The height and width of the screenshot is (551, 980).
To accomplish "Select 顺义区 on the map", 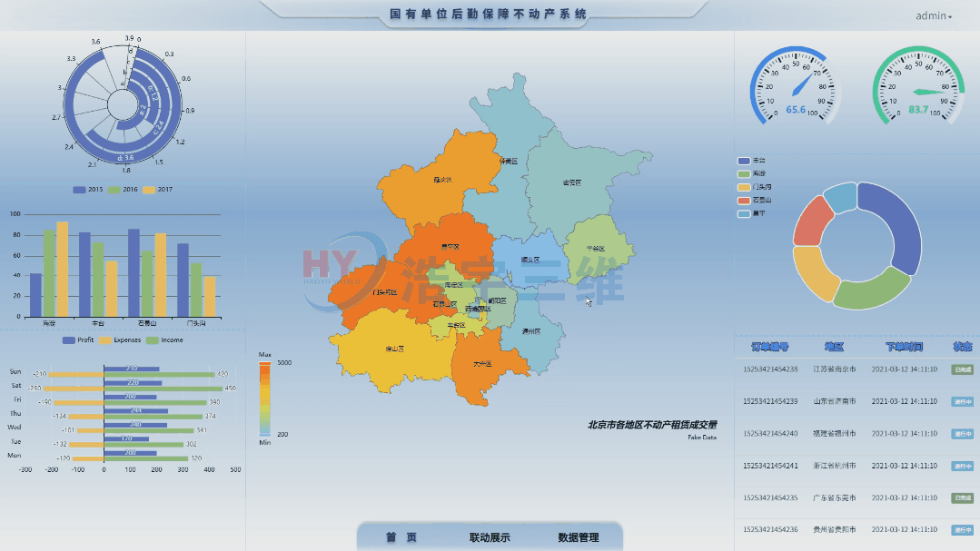I will (x=530, y=260).
